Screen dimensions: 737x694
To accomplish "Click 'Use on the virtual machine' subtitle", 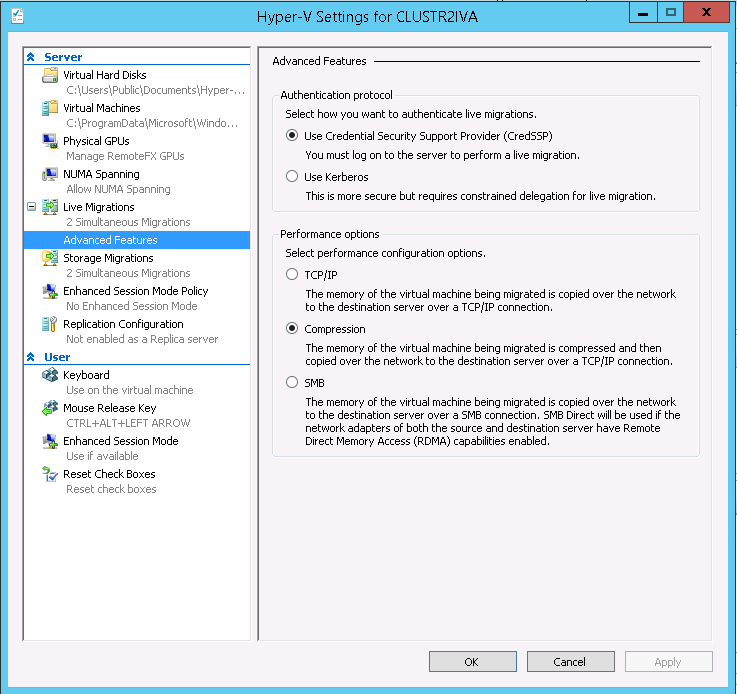I will (x=130, y=390).
